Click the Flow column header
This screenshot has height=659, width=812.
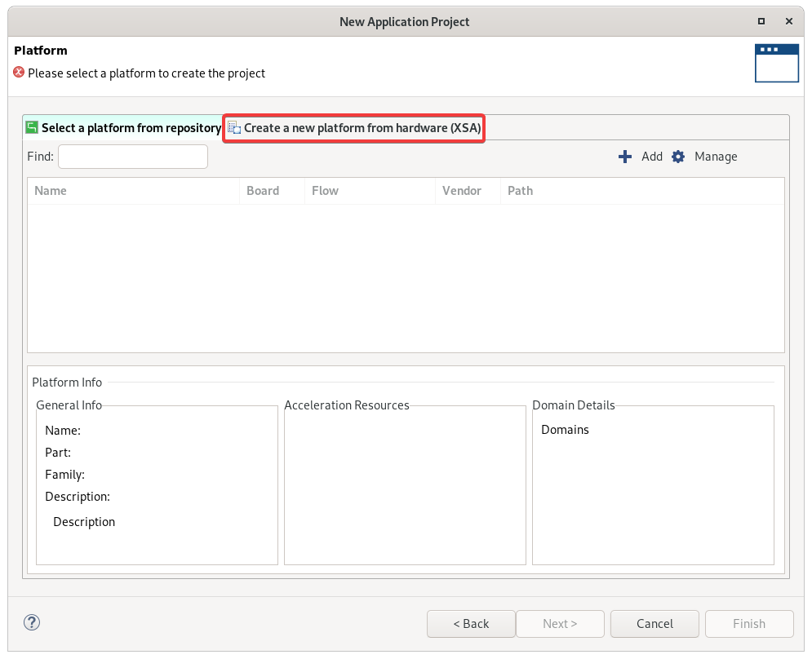click(370, 191)
